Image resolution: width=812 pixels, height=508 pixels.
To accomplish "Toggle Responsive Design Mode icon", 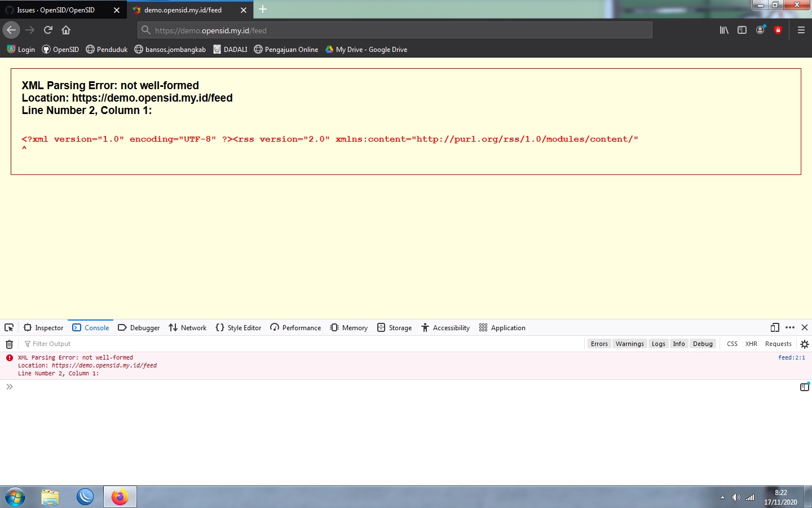I will click(x=775, y=327).
